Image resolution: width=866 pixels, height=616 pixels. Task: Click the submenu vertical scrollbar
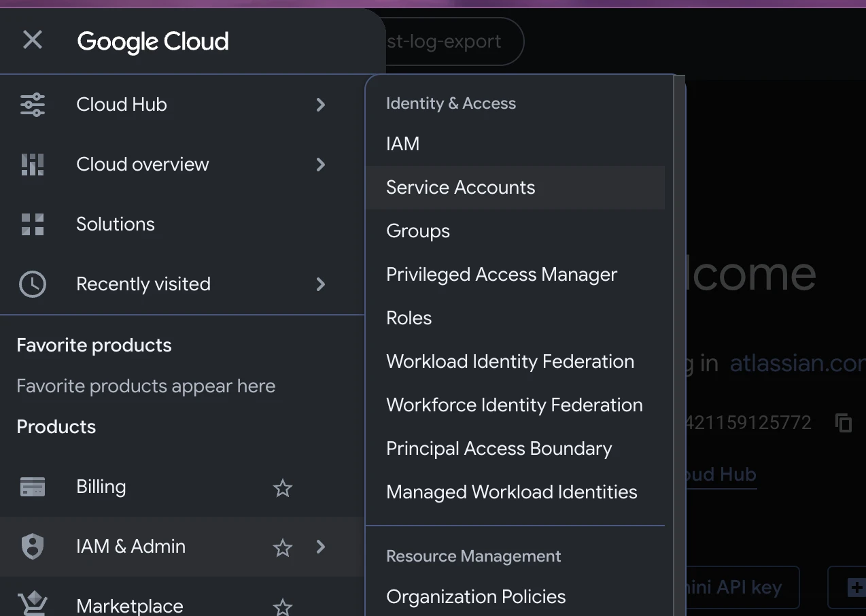pyautogui.click(x=680, y=345)
